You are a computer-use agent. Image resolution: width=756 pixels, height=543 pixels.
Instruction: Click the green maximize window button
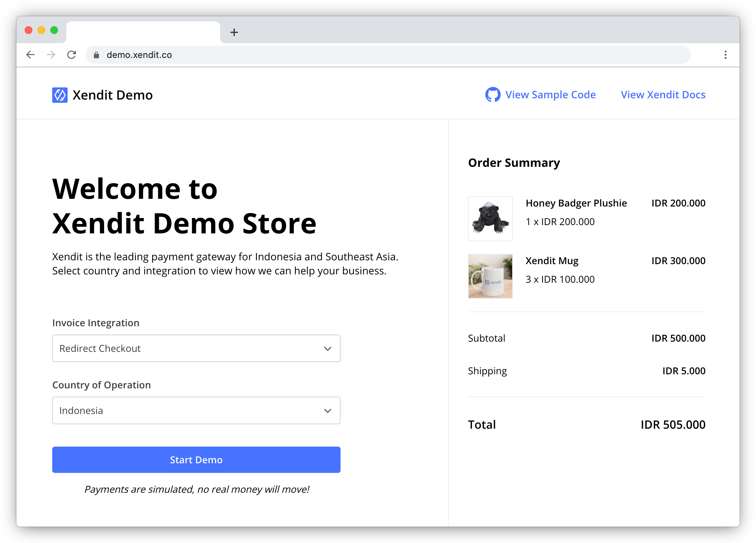click(x=54, y=30)
